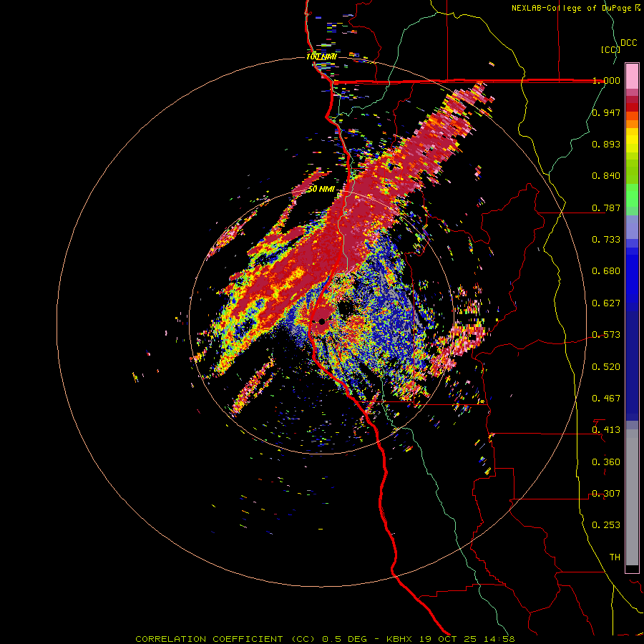This screenshot has height=644, width=644.
Task: Select the 0.893 scale value
Action: [606, 144]
